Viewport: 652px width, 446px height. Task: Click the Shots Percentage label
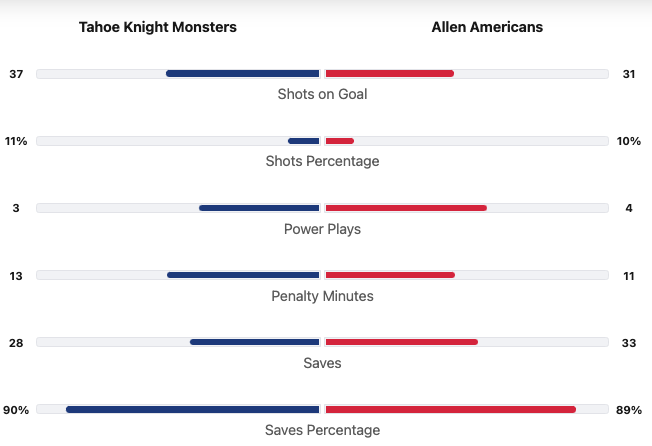point(322,161)
